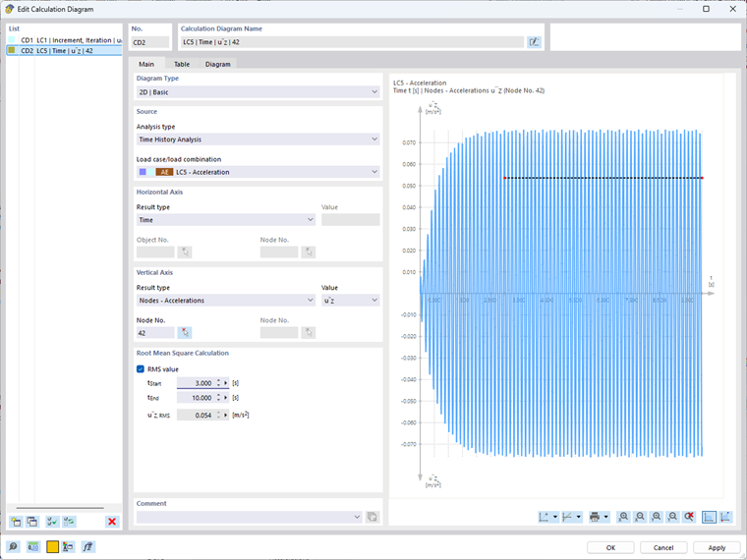Click the yellow color swatch button
The width and height of the screenshot is (747, 560).
(52, 546)
